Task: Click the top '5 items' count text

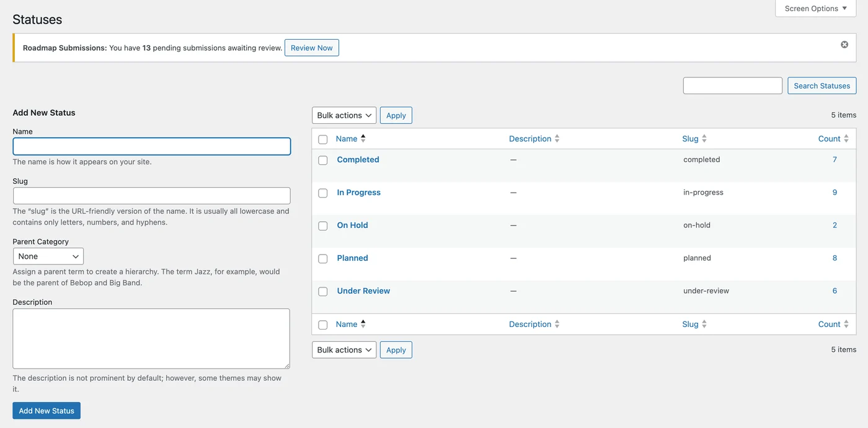Action: (844, 115)
